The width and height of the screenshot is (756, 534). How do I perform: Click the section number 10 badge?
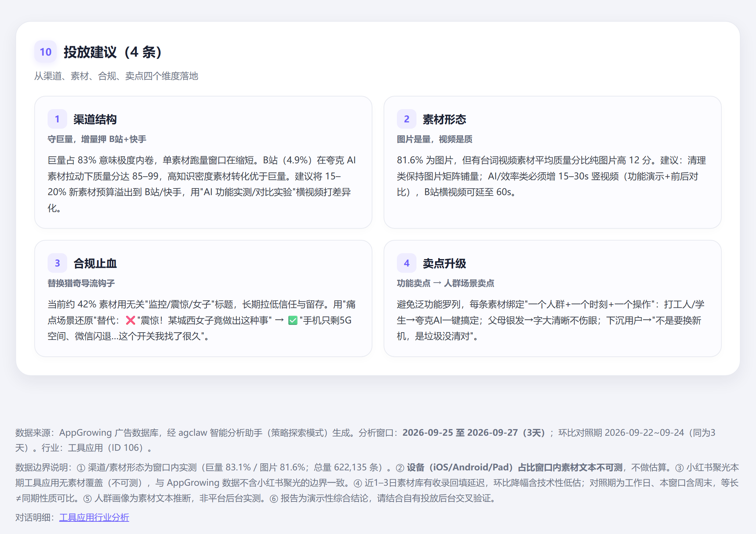pos(45,52)
